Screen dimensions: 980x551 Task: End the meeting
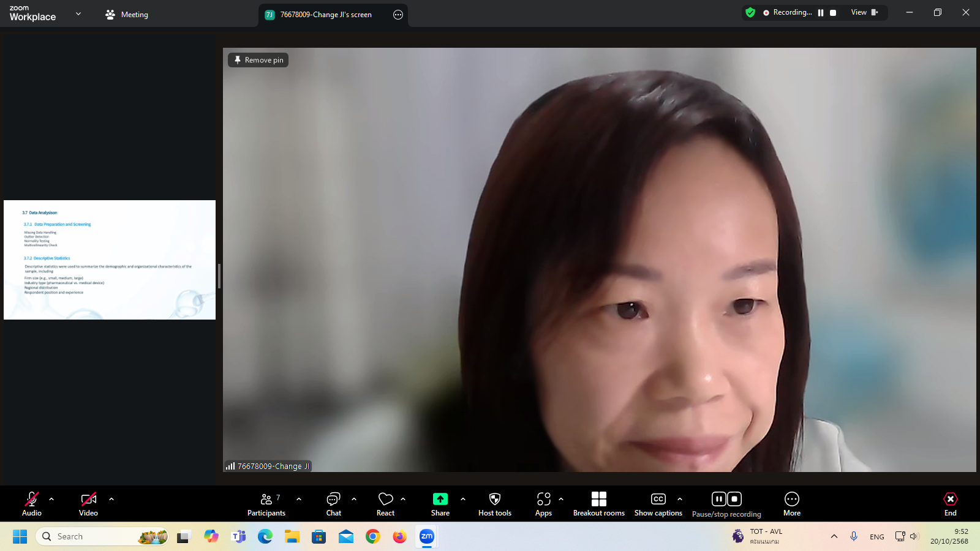tap(950, 504)
